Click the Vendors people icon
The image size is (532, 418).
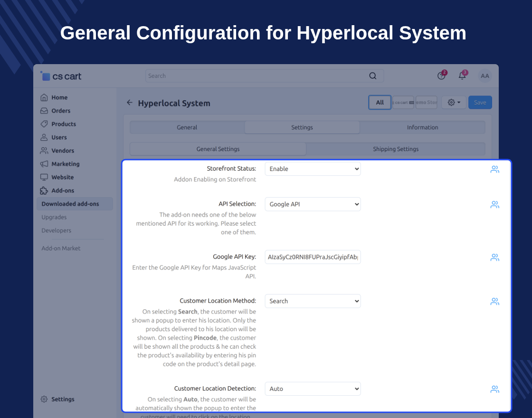coord(44,150)
